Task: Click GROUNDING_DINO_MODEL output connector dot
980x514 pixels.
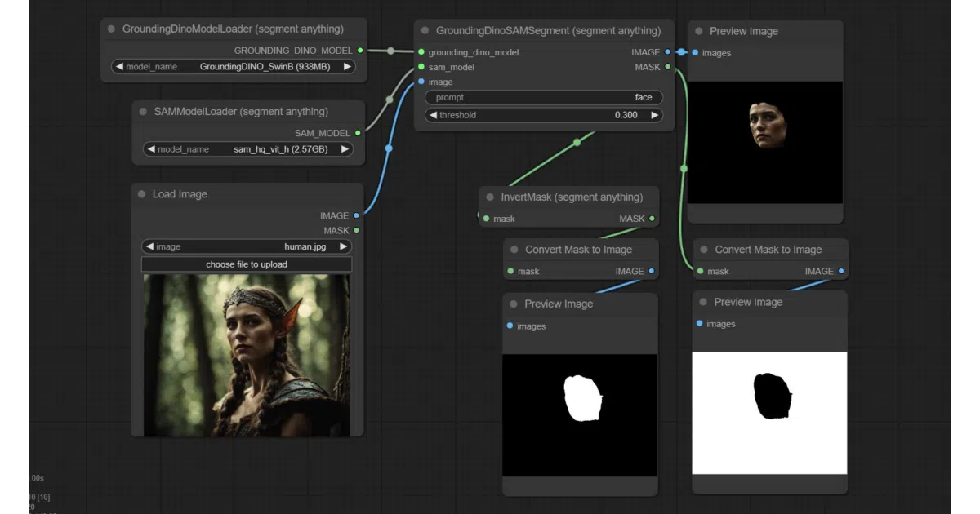Action: click(360, 51)
